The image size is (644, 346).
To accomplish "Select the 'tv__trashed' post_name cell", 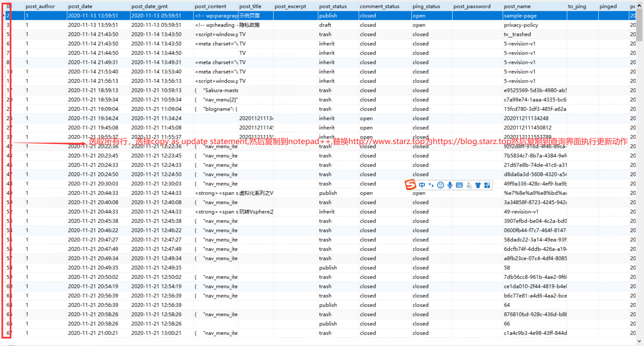I will [x=535, y=34].
